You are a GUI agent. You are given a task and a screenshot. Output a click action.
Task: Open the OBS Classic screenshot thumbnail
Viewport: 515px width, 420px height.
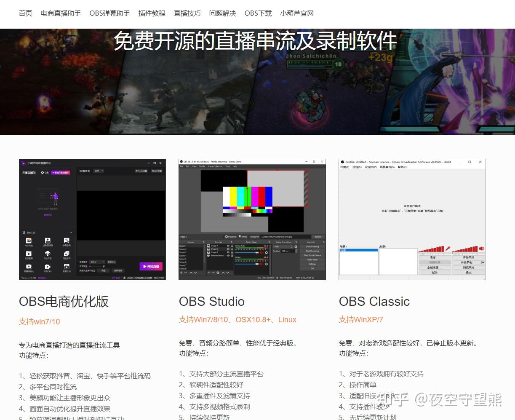[x=412, y=219]
